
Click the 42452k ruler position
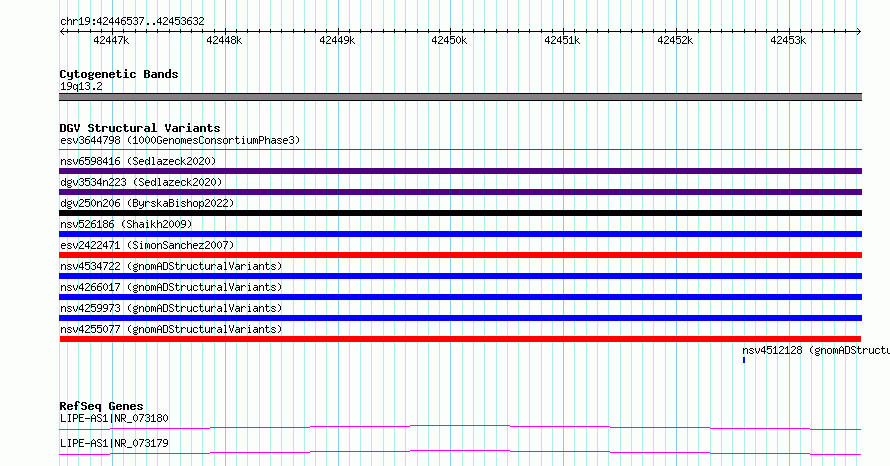click(x=675, y=40)
